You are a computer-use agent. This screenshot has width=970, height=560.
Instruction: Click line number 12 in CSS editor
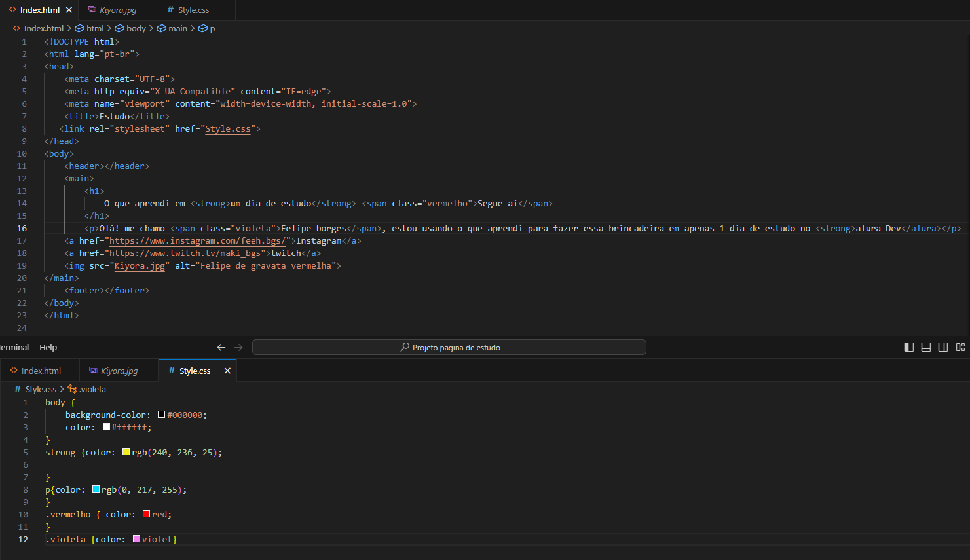(23, 539)
